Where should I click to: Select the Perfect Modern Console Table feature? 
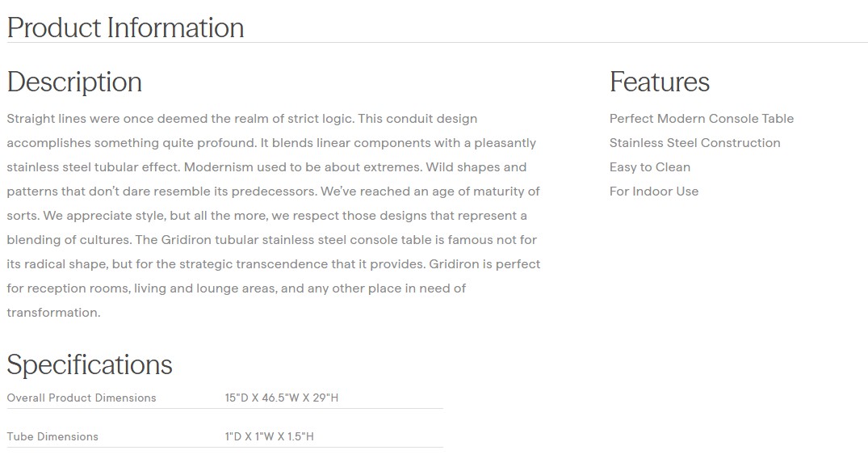coord(701,119)
